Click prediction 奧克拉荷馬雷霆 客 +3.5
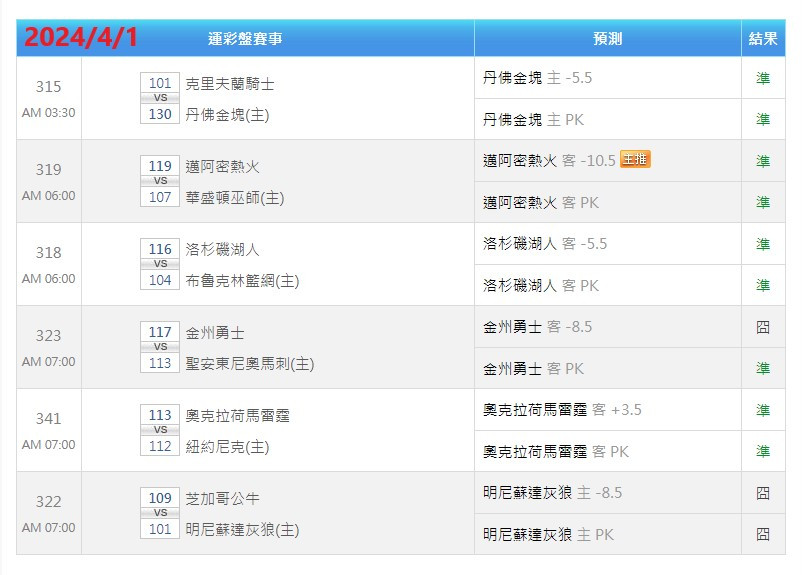Viewport: 802px width, 575px height. [562, 410]
